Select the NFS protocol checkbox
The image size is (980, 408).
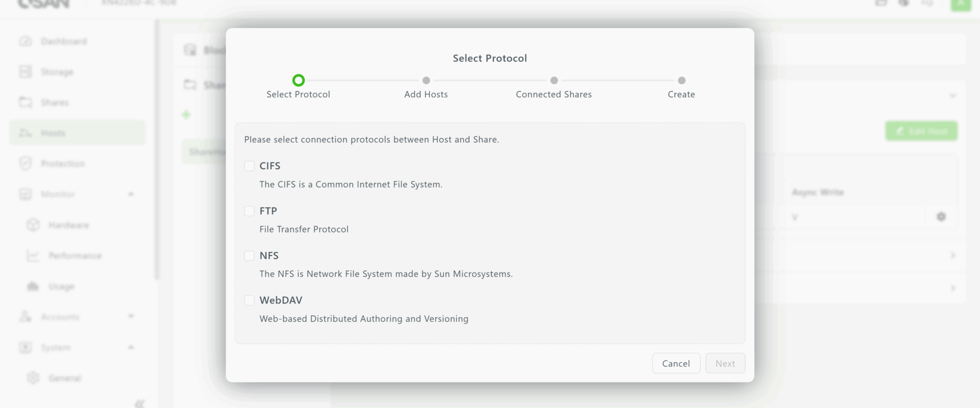point(249,256)
